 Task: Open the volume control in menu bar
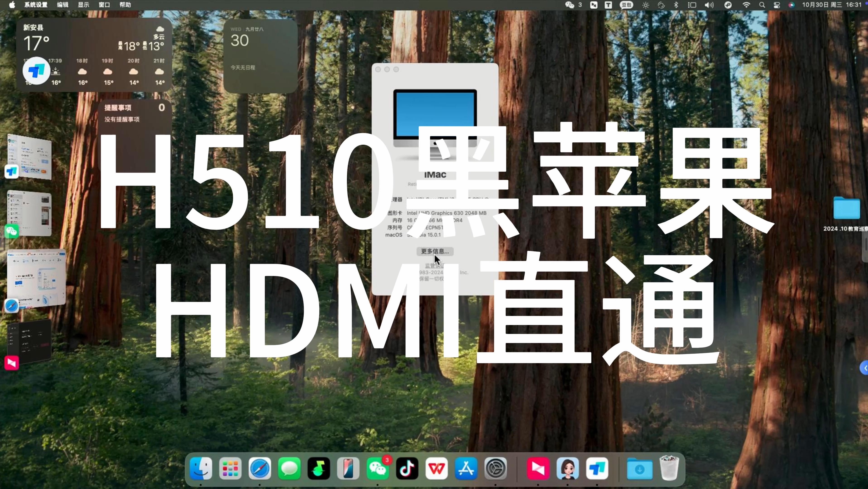(709, 5)
